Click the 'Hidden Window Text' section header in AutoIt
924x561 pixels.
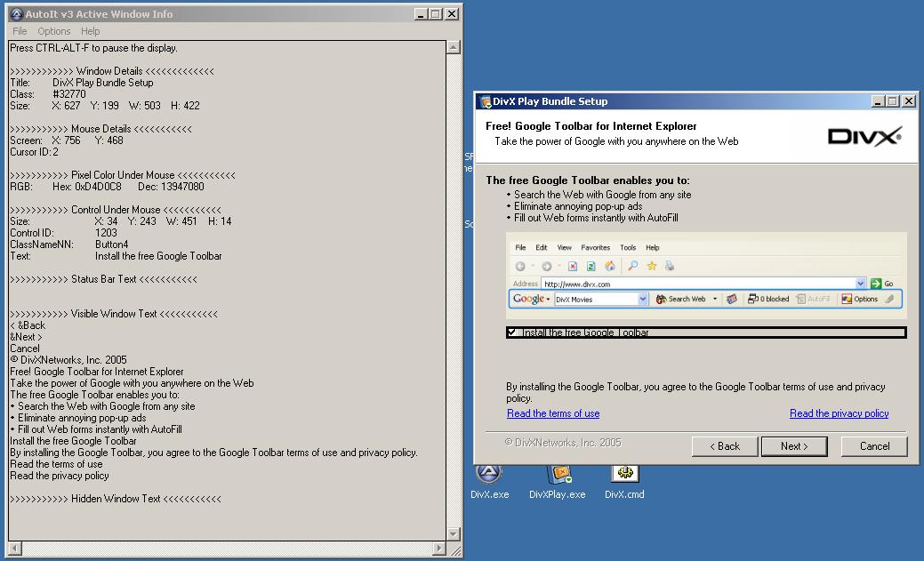116,499
